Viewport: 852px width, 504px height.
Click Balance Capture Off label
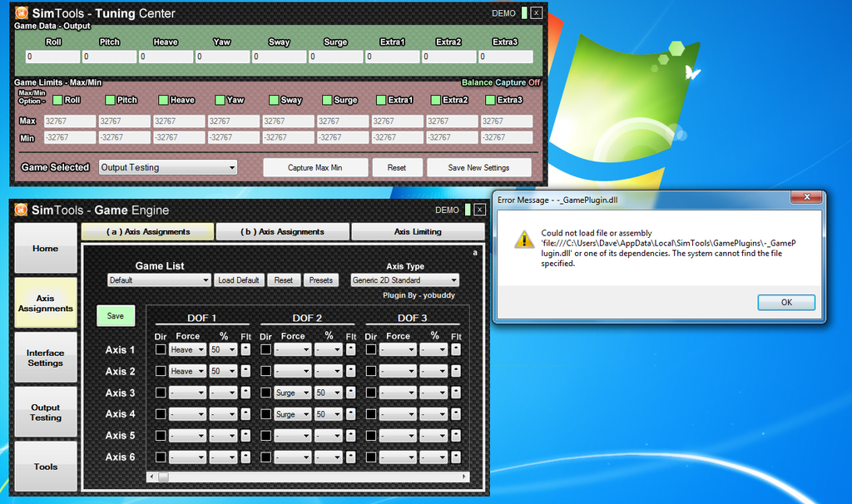[500, 82]
